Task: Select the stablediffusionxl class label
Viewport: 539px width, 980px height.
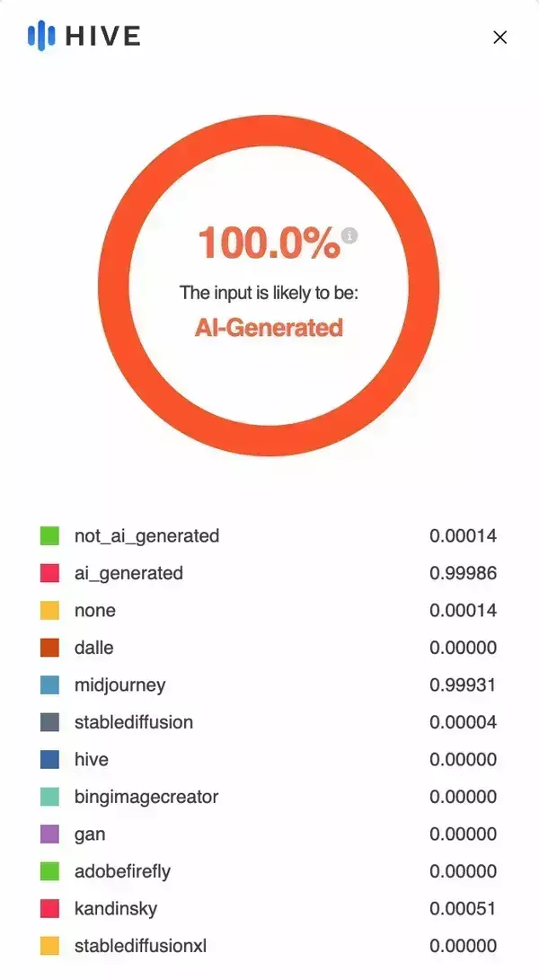Action: click(x=141, y=946)
